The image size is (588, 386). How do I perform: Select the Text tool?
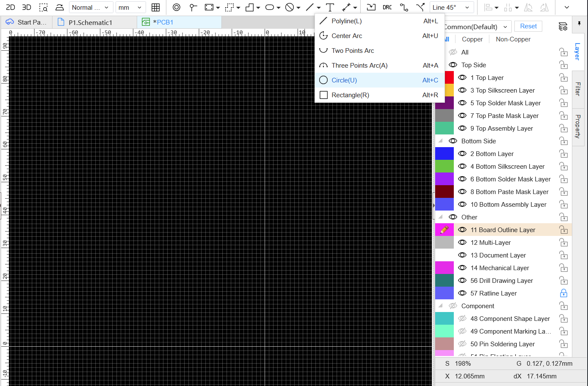(x=330, y=7)
